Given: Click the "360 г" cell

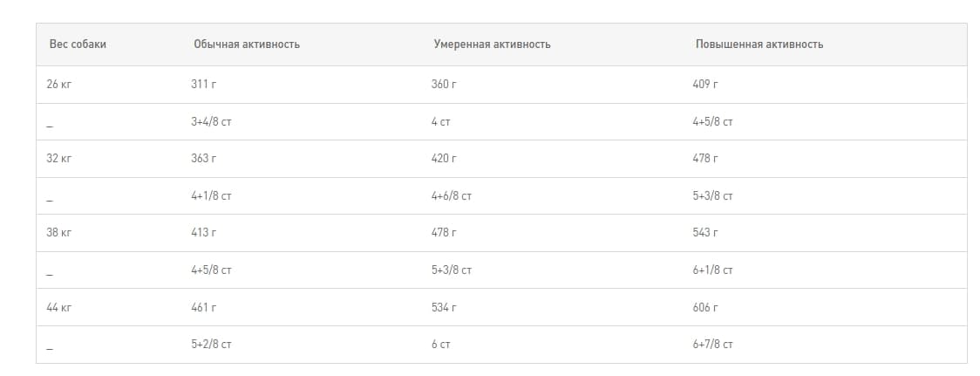Looking at the screenshot, I should (x=444, y=85).
